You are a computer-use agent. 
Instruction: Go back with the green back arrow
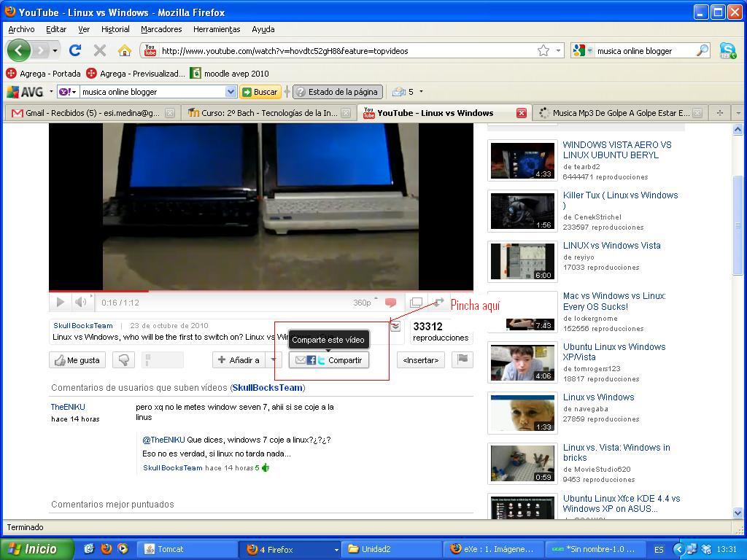(x=18, y=50)
